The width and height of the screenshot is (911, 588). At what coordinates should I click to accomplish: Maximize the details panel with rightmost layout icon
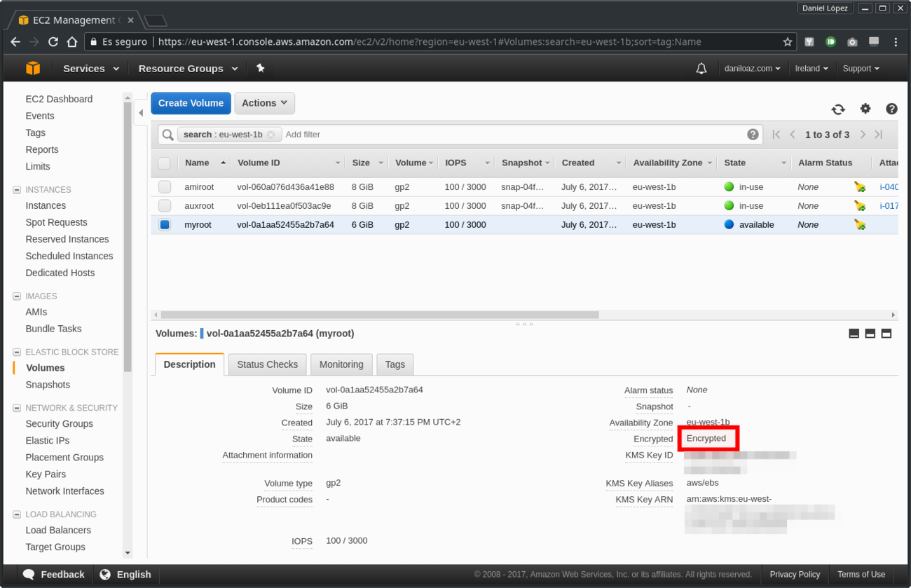coord(886,334)
